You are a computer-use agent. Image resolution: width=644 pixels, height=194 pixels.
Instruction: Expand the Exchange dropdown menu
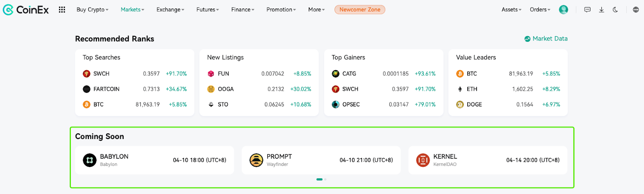(x=170, y=10)
